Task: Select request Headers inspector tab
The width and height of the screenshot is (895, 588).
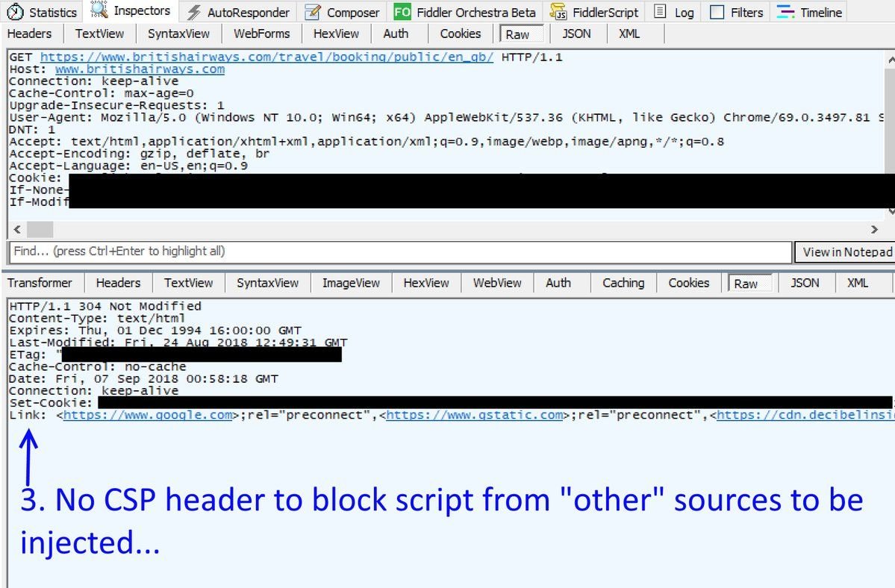Action: tap(29, 34)
